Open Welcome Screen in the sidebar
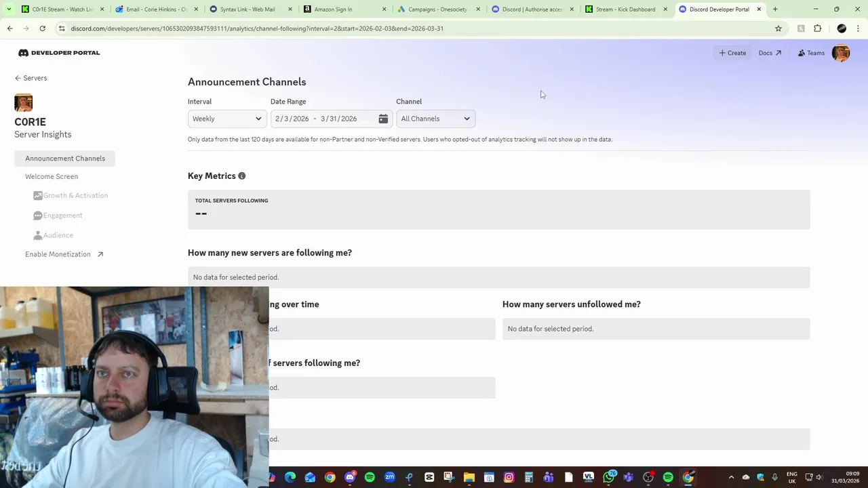The image size is (868, 488). [x=52, y=177]
